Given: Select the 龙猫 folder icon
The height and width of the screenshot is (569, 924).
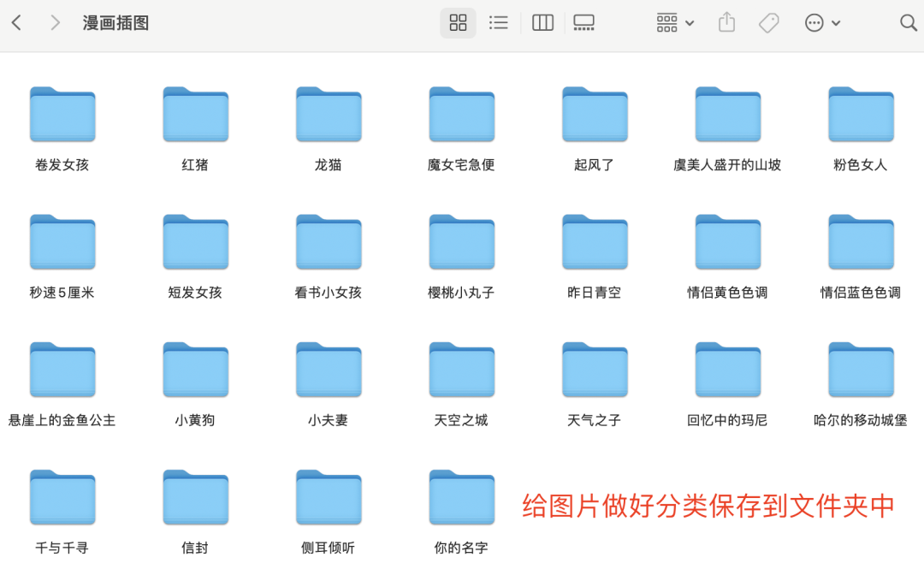Looking at the screenshot, I should point(329,115).
